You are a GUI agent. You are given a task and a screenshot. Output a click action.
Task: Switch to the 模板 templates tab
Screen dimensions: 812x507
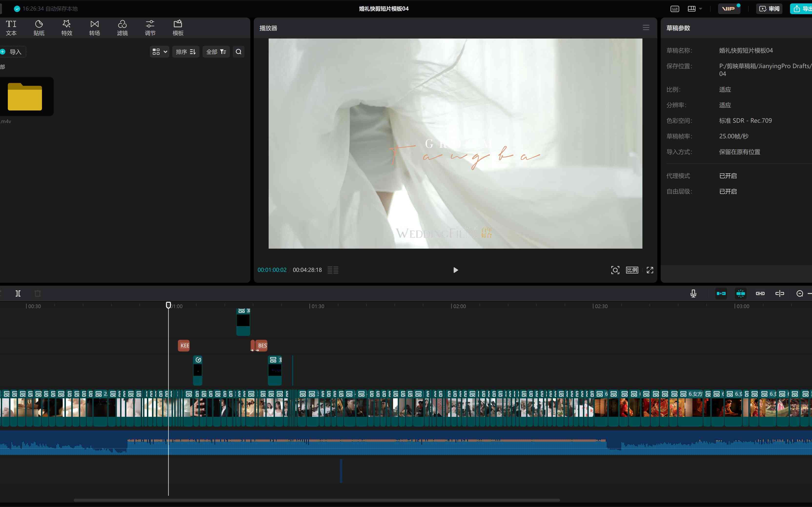178,28
